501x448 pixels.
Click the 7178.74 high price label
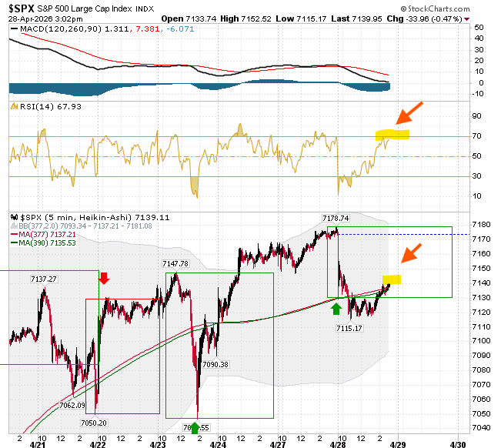click(x=336, y=219)
